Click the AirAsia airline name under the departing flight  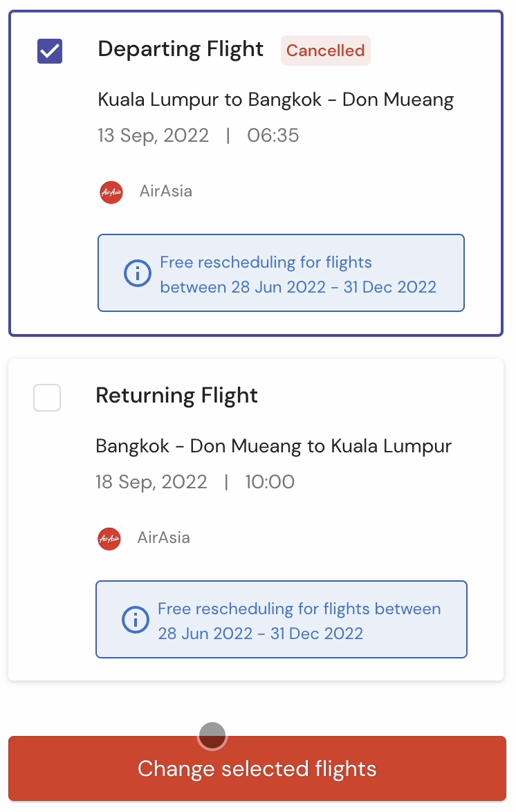(x=166, y=191)
